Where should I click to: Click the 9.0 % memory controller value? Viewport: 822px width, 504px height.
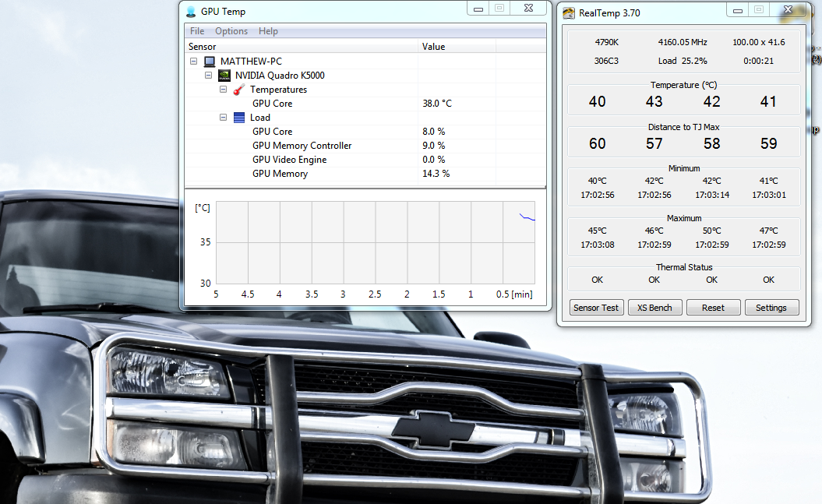point(433,146)
